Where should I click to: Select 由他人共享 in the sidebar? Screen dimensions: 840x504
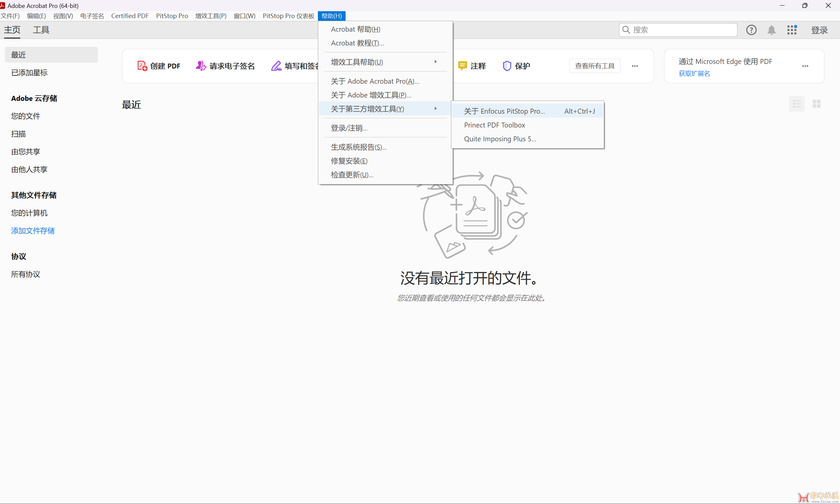point(29,169)
